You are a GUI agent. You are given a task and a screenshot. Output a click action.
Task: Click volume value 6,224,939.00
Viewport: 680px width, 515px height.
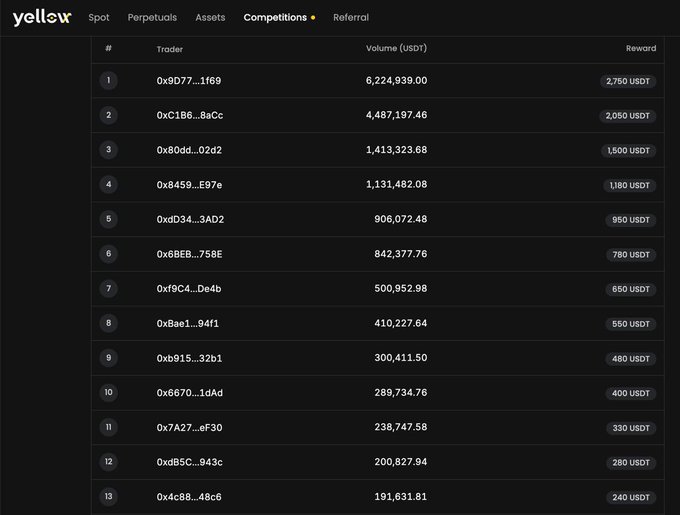click(x=396, y=81)
